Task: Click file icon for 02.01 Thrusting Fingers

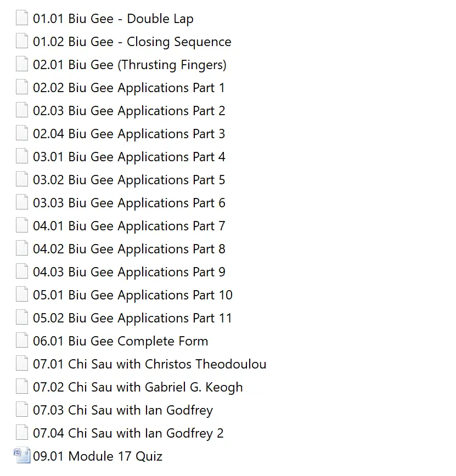Action: coord(22,65)
